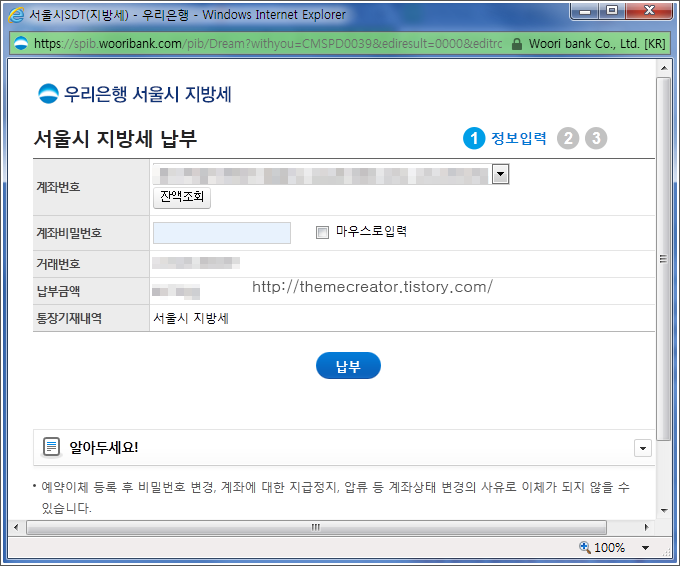Close the Internet Explorer window
This screenshot has height=566, width=680.
tap(649, 11)
